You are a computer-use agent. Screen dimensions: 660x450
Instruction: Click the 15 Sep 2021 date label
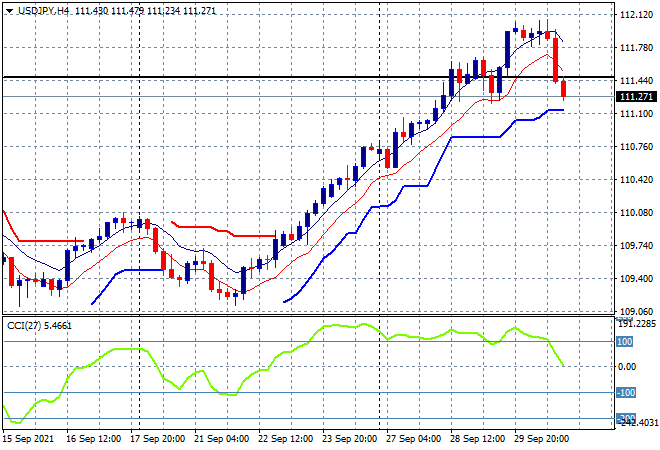28,439
